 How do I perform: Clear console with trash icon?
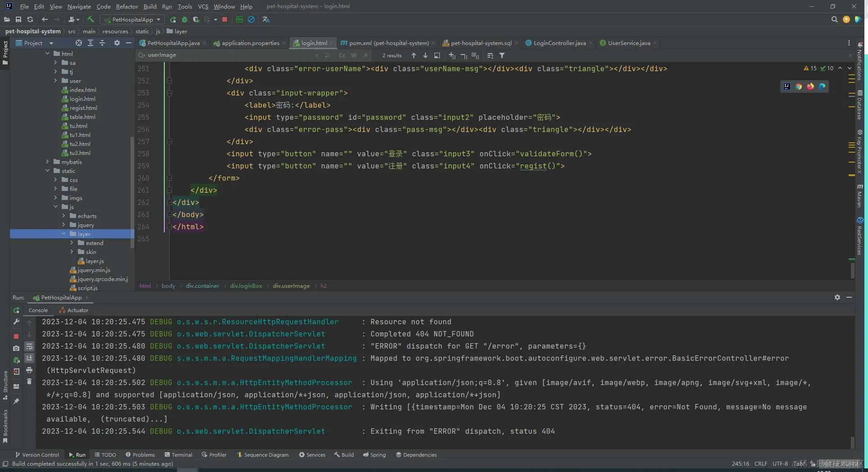coord(29,381)
